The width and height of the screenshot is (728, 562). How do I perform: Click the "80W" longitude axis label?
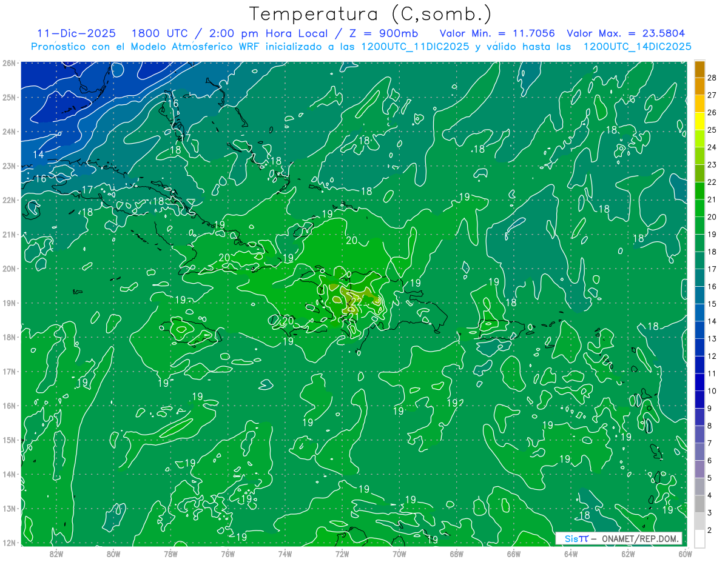coord(113,554)
